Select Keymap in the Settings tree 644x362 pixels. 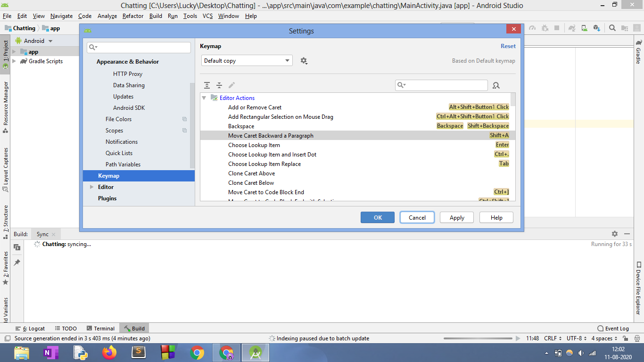(x=139, y=176)
